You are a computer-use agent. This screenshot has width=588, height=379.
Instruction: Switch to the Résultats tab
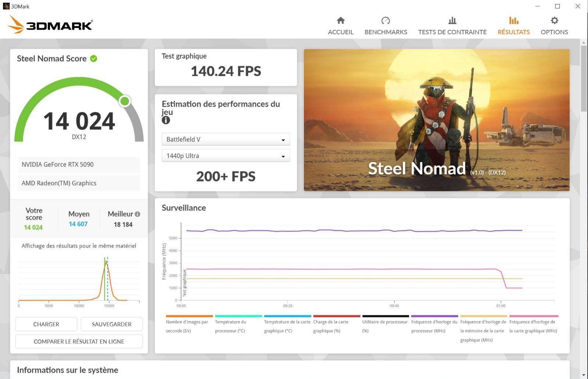click(x=513, y=26)
